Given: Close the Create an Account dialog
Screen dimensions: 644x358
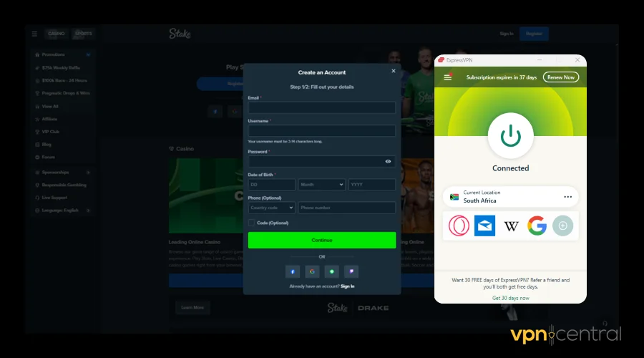Looking at the screenshot, I should [x=394, y=71].
